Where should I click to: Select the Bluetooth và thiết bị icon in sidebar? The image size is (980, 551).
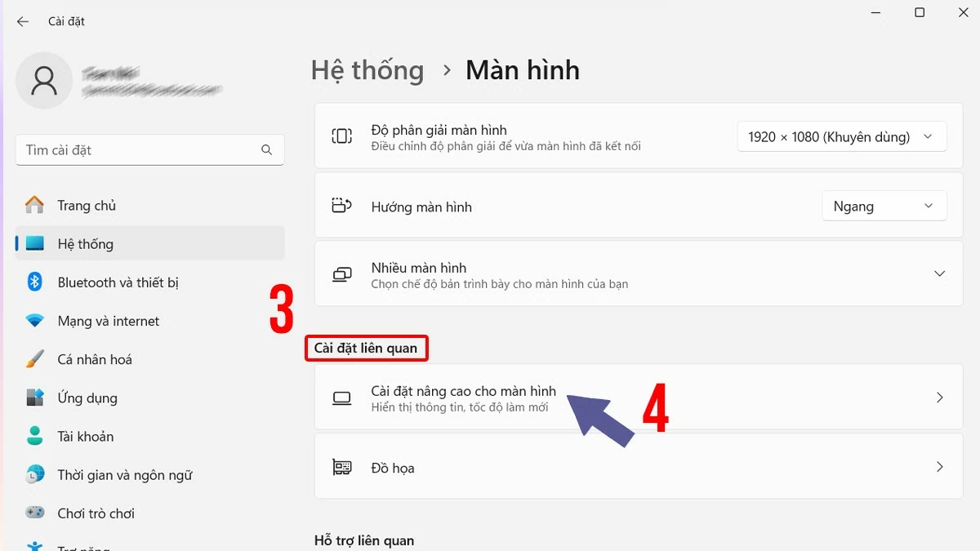click(36, 282)
